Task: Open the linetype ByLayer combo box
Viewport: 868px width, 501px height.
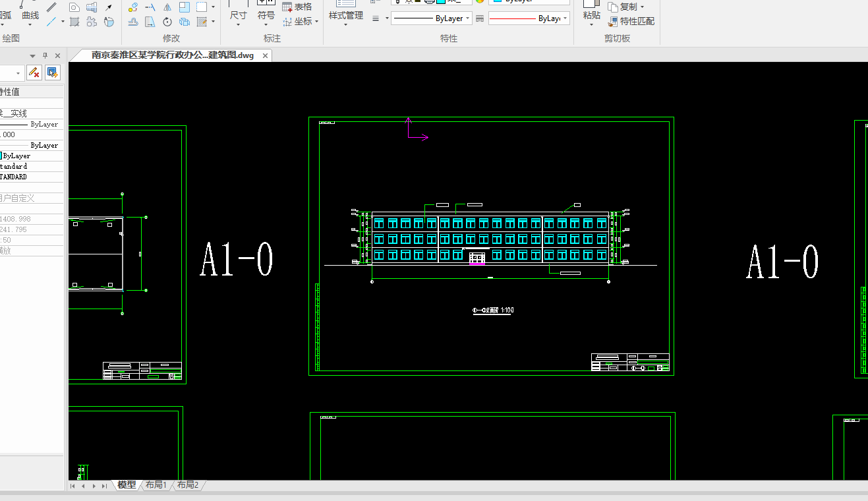Action: coord(432,18)
